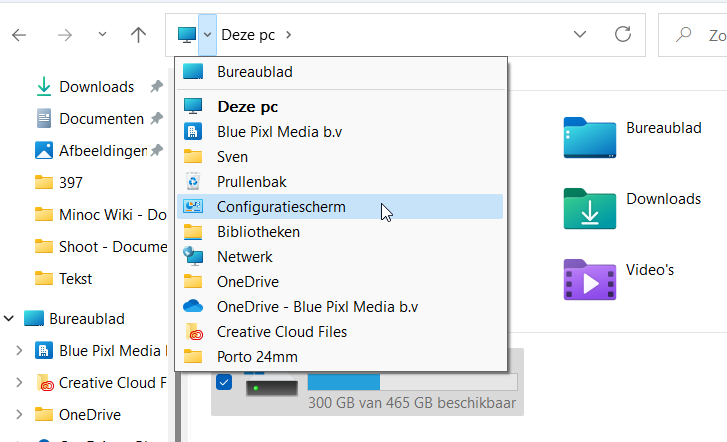
Task: Click the drive storage usage bar
Action: 412,382
